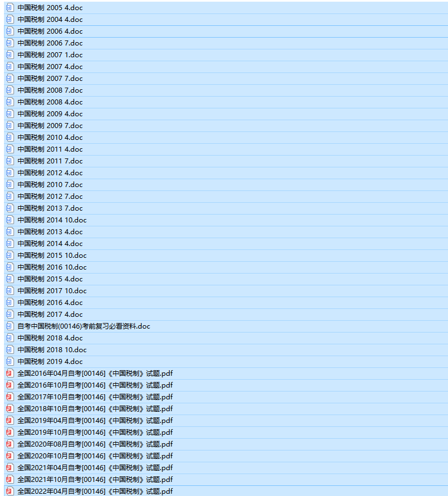Viewport: 448px width, 496px height.
Task: Select file name 全国2019年10月自考[00146]《中国税制》试题.pdf
Action: click(x=95, y=433)
